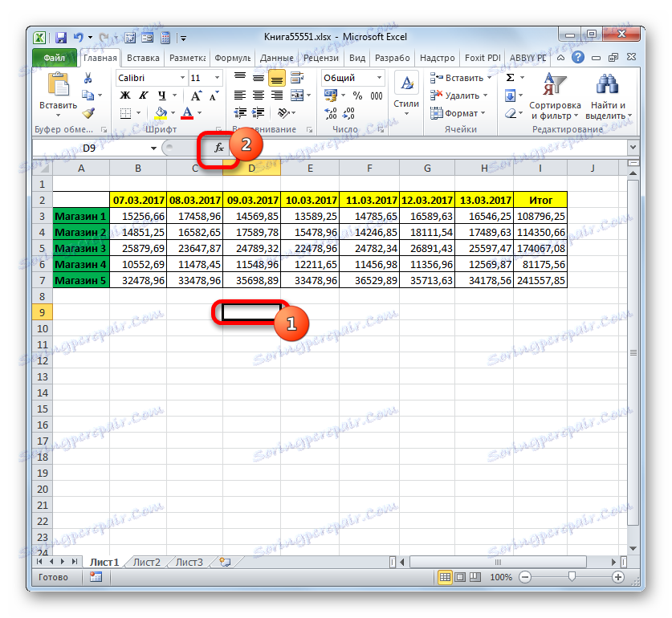The width and height of the screenshot is (672, 618).
Task: Switch to the Вставка ribbon tab
Action: coord(143,58)
